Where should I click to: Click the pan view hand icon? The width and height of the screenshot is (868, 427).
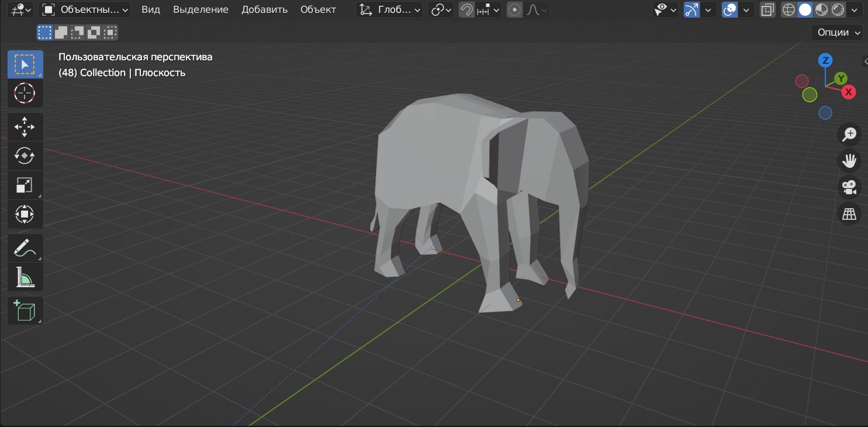click(x=849, y=161)
